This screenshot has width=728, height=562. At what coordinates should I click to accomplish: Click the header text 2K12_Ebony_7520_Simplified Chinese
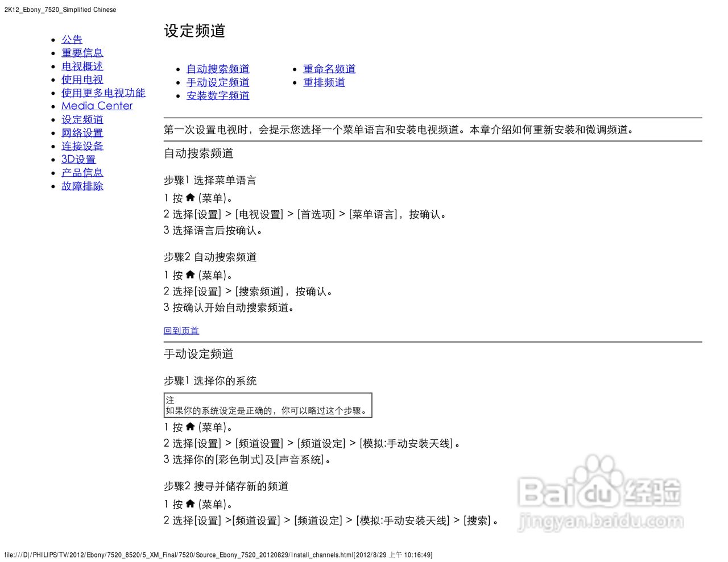coord(60,10)
